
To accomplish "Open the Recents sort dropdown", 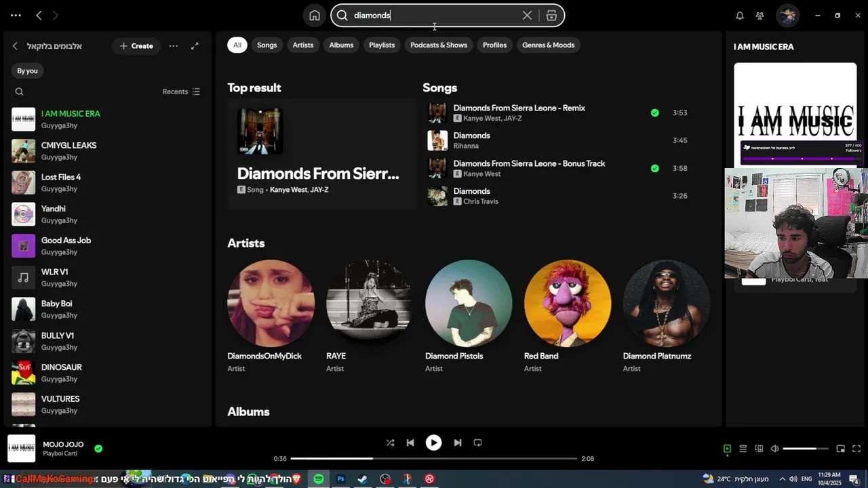I will (x=181, y=91).
